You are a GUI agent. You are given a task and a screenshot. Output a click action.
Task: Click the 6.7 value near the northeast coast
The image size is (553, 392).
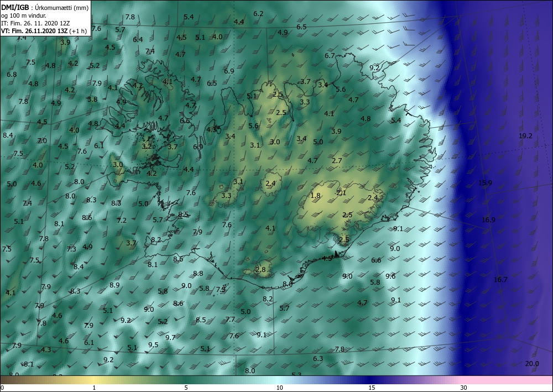click(330, 56)
